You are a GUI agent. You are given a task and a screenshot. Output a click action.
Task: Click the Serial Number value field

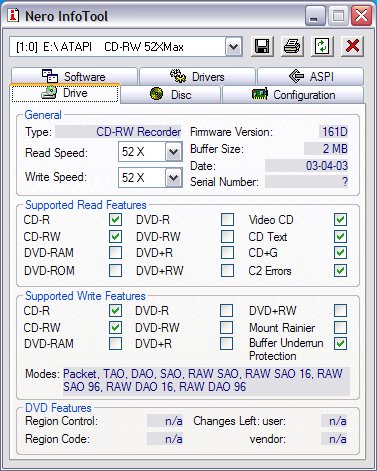click(x=307, y=182)
